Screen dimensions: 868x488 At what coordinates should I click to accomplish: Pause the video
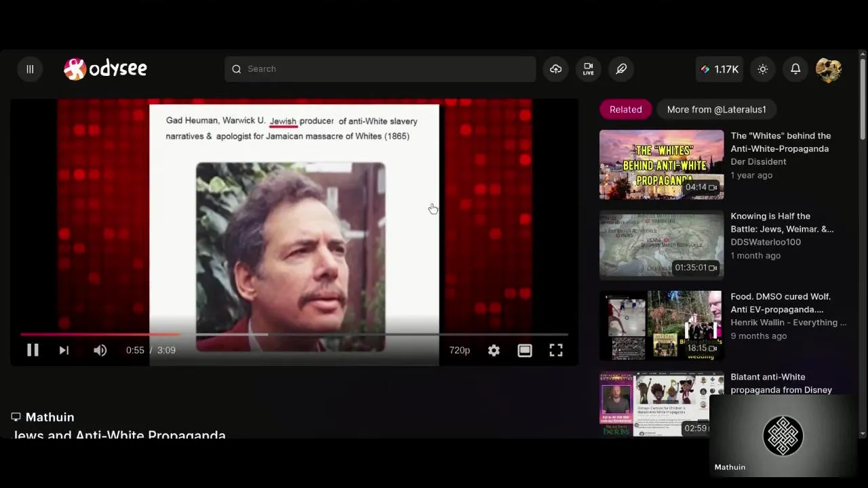click(33, 350)
